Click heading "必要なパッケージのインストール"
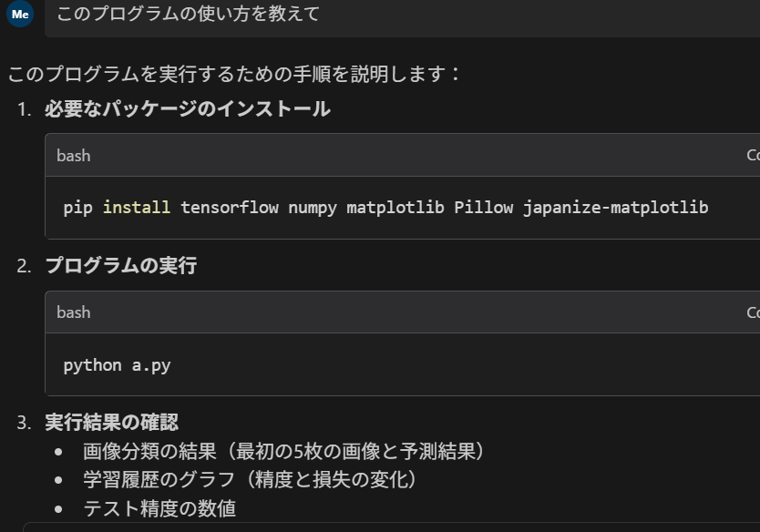Screen dimensions: 760x532 click(188, 108)
